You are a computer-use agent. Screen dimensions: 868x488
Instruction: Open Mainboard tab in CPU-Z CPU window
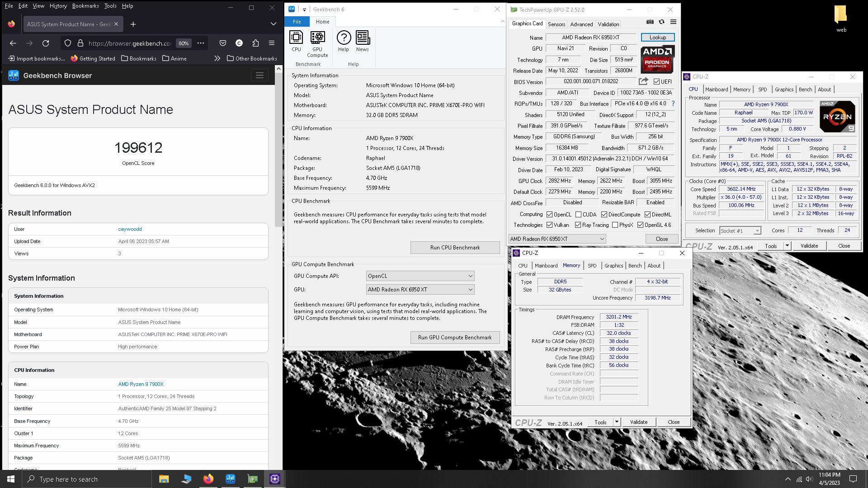[x=717, y=89]
